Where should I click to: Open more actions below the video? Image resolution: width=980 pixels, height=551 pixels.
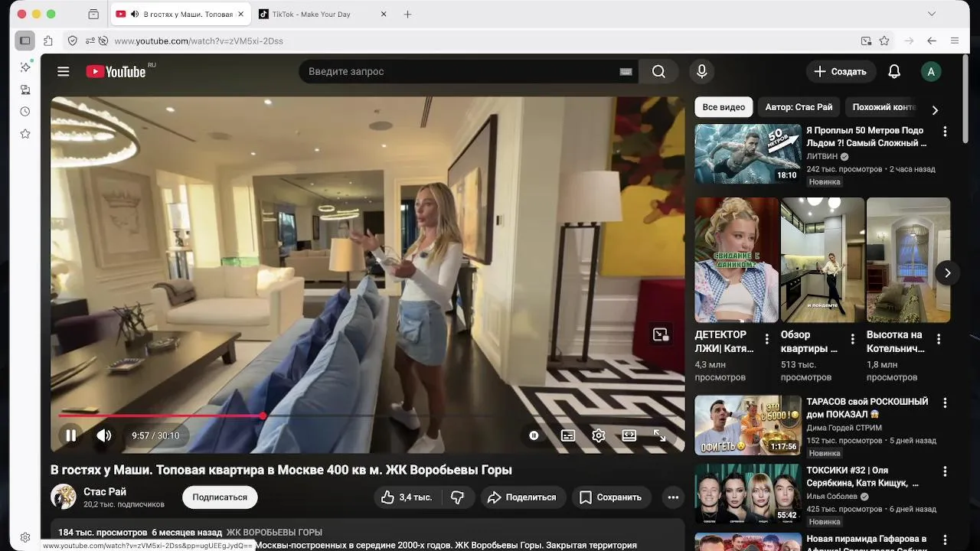[673, 497]
